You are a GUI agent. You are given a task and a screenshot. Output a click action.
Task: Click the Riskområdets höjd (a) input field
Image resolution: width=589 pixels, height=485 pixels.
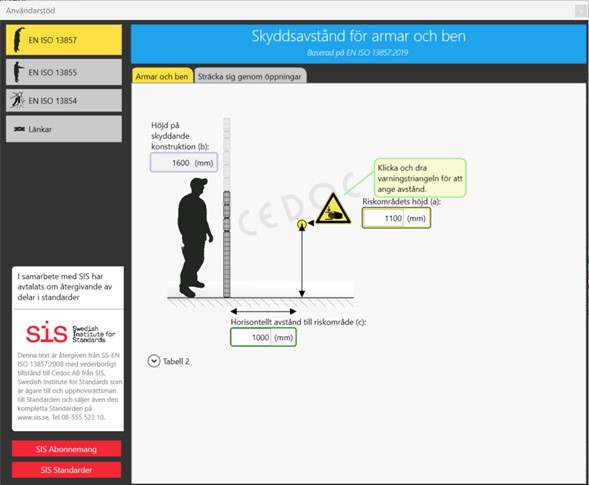tap(396, 218)
